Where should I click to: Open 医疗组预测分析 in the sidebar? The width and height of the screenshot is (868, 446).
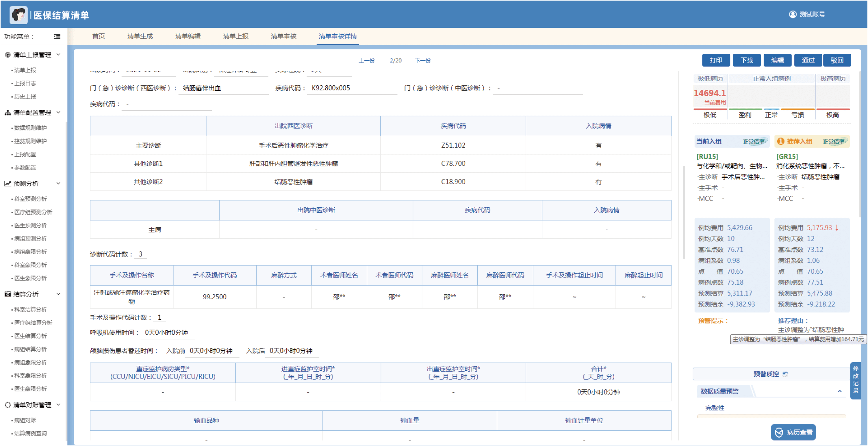tap(33, 212)
